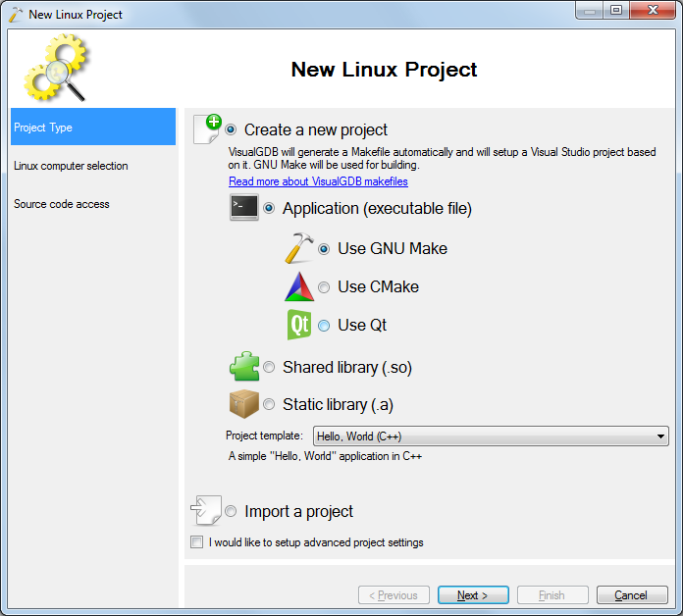Minimize the New Linux Project window

[590, 11]
